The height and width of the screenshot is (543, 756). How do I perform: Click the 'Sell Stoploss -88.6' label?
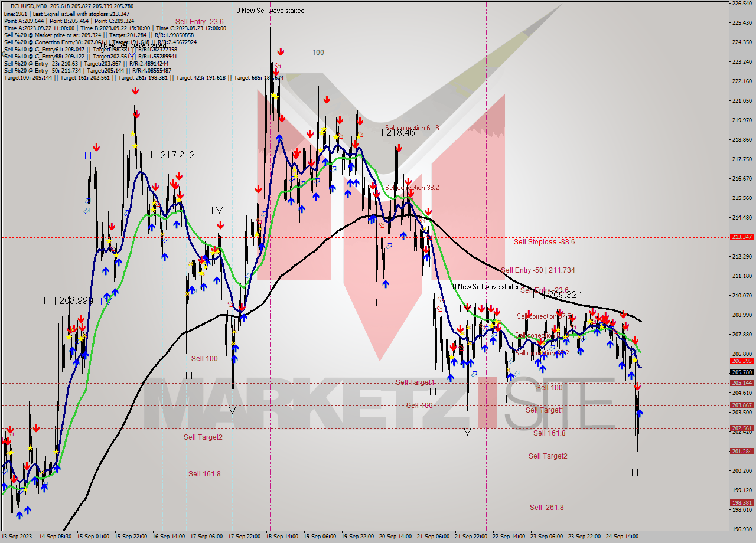point(544,242)
